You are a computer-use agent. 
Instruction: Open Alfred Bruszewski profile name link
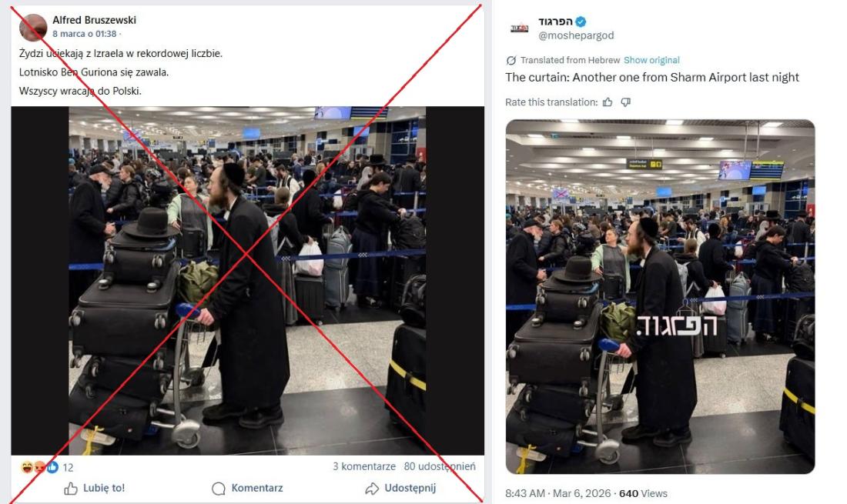click(x=94, y=20)
